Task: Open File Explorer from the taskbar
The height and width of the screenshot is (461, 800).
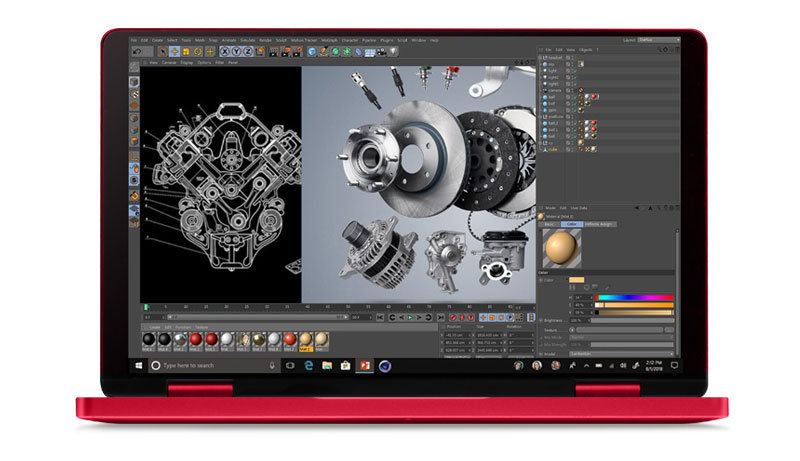Action: point(327,366)
